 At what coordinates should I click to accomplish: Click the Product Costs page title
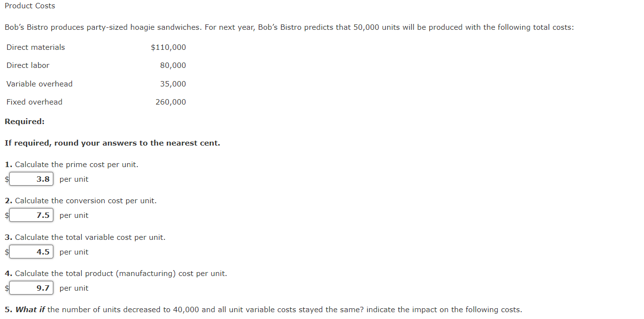click(29, 6)
